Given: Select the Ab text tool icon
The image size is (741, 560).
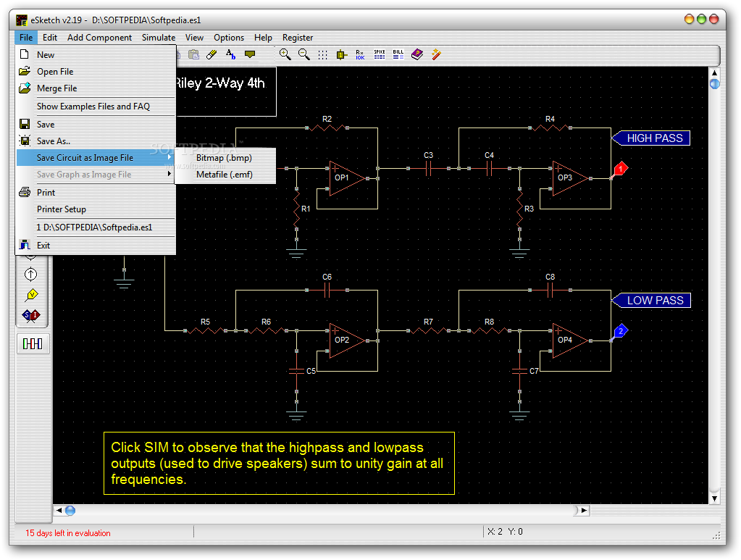Looking at the screenshot, I should click(230, 54).
